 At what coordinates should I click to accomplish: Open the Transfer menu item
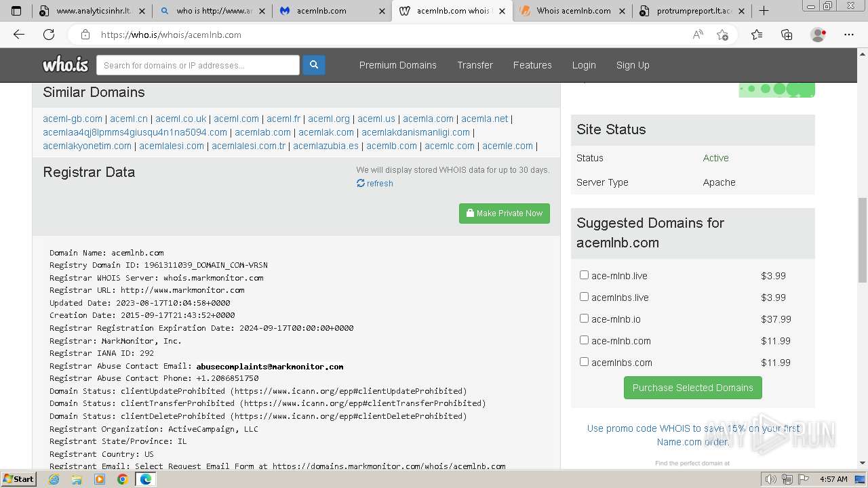[475, 65]
